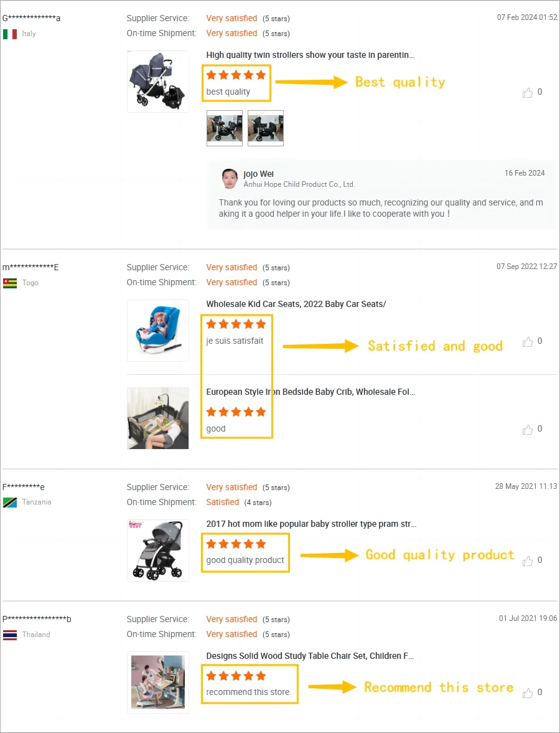Open 'High quality twin strollers' product link
This screenshot has width=560, height=733.
[310, 55]
